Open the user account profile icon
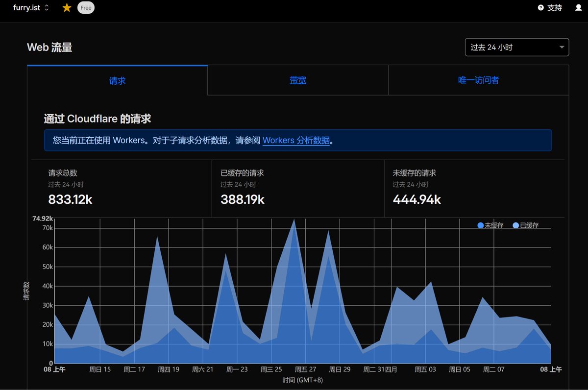588x390 pixels. click(x=578, y=7)
